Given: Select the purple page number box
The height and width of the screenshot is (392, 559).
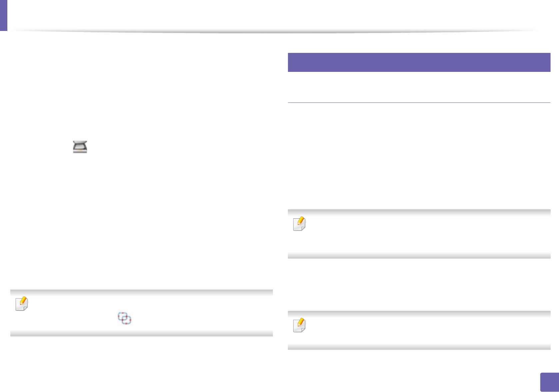Looking at the screenshot, I should [549, 382].
